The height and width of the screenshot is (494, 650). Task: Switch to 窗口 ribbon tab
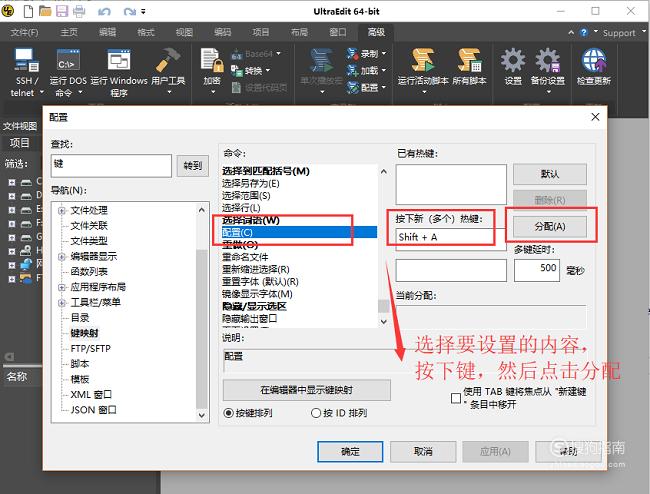(337, 32)
